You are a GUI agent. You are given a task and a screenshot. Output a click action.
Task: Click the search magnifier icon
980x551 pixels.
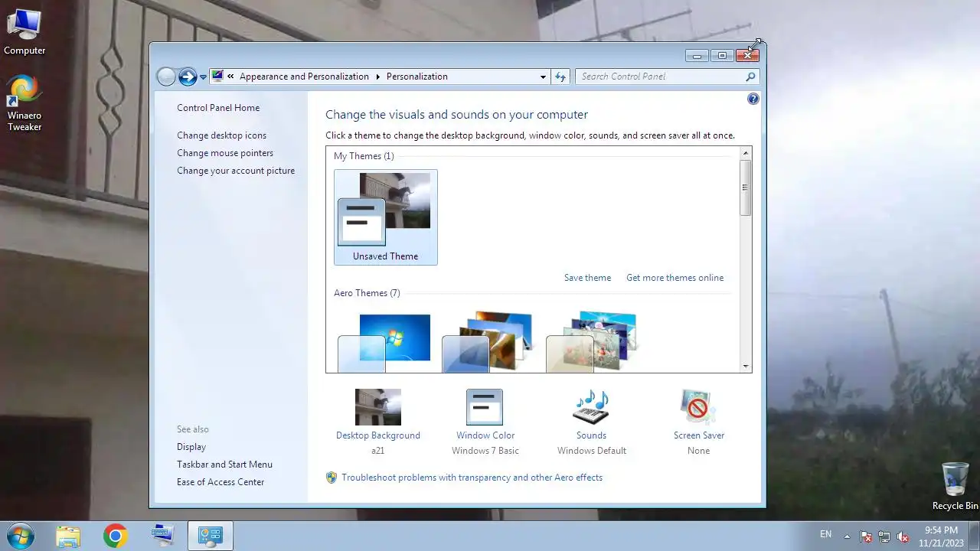(x=750, y=77)
